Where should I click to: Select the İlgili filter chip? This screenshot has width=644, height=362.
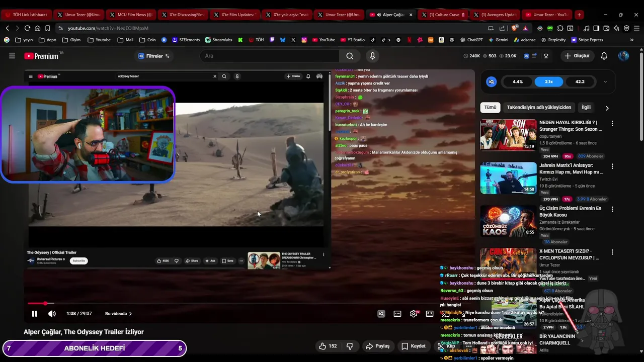tap(586, 107)
